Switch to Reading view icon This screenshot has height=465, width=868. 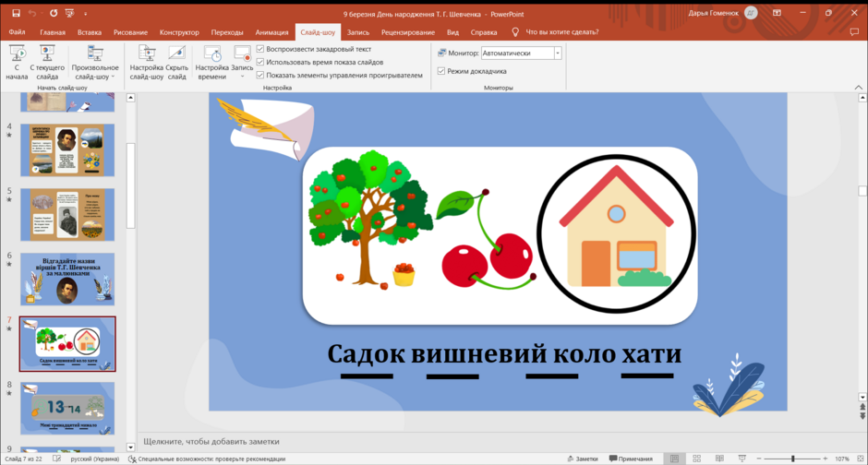(x=719, y=459)
